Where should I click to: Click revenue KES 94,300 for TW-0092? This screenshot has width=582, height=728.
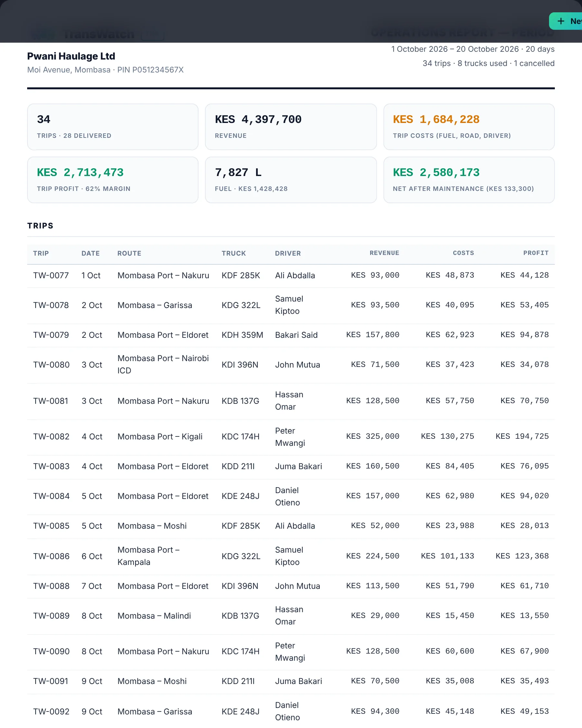coord(375,711)
